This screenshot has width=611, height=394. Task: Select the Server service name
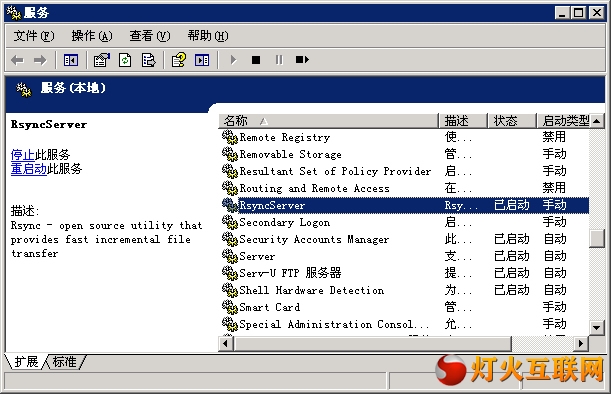(x=257, y=256)
